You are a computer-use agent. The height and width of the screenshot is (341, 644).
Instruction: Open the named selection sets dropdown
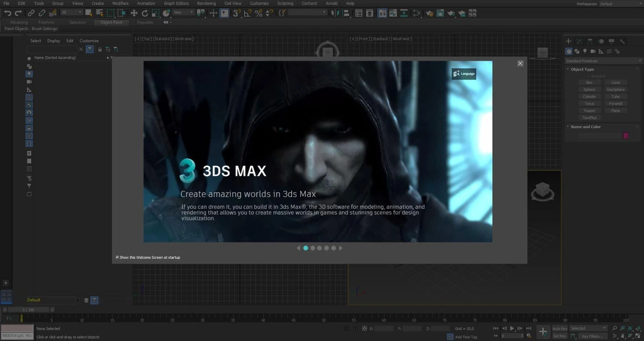coord(307,12)
